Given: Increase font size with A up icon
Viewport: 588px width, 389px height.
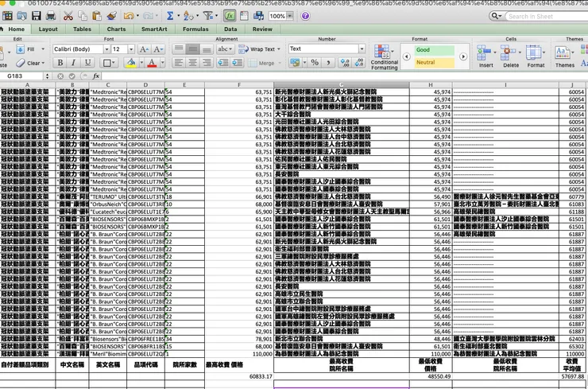Looking at the screenshot, I should [144, 49].
